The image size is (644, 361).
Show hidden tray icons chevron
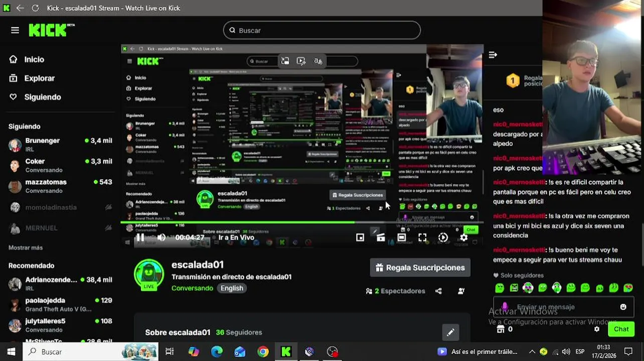point(532,352)
